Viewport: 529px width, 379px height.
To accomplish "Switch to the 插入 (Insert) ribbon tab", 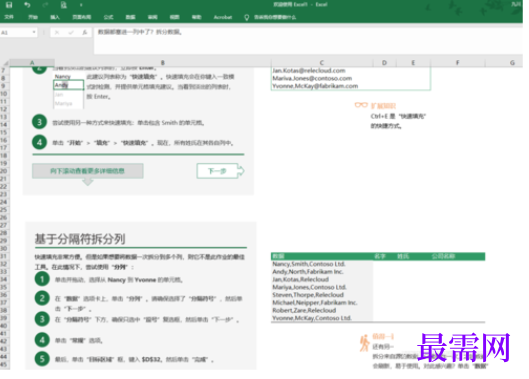I will 55,17.
